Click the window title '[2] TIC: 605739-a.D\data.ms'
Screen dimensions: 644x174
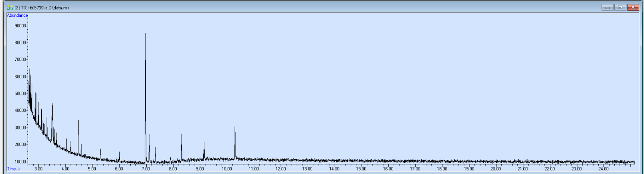pyautogui.click(x=42, y=8)
